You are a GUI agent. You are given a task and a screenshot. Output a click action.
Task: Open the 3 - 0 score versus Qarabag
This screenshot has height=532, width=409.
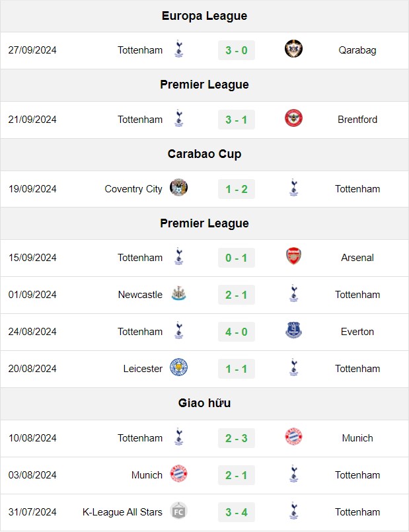point(237,50)
